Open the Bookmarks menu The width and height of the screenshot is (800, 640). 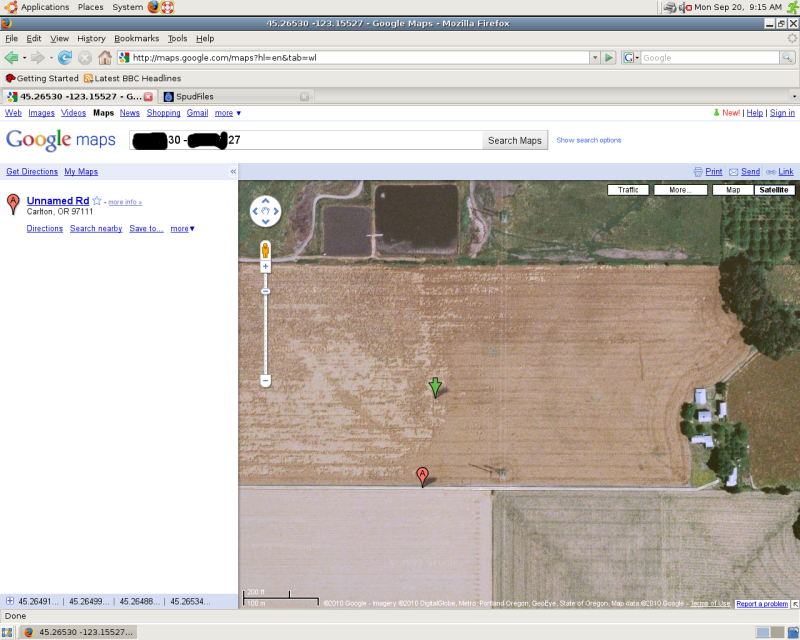[x=136, y=38]
